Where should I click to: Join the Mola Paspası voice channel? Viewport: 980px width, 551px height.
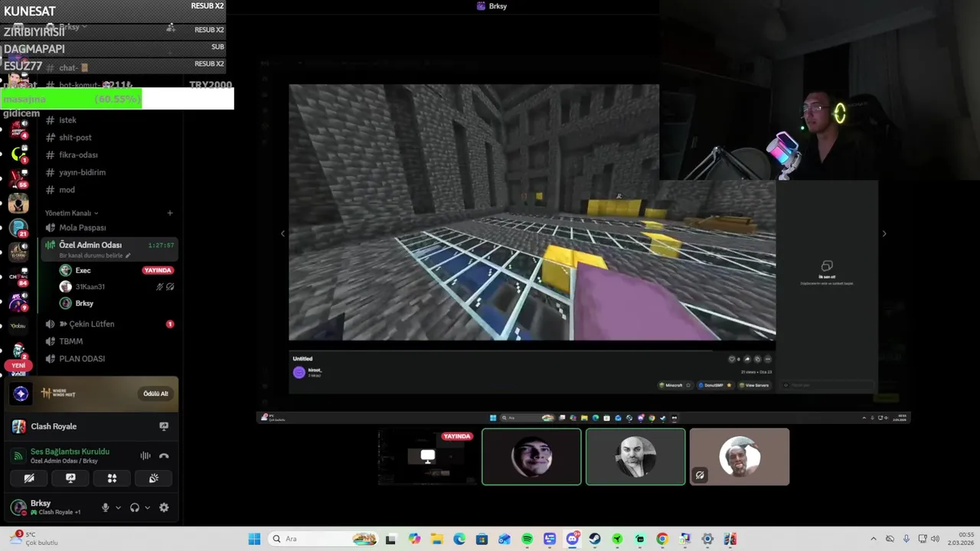(x=109, y=227)
